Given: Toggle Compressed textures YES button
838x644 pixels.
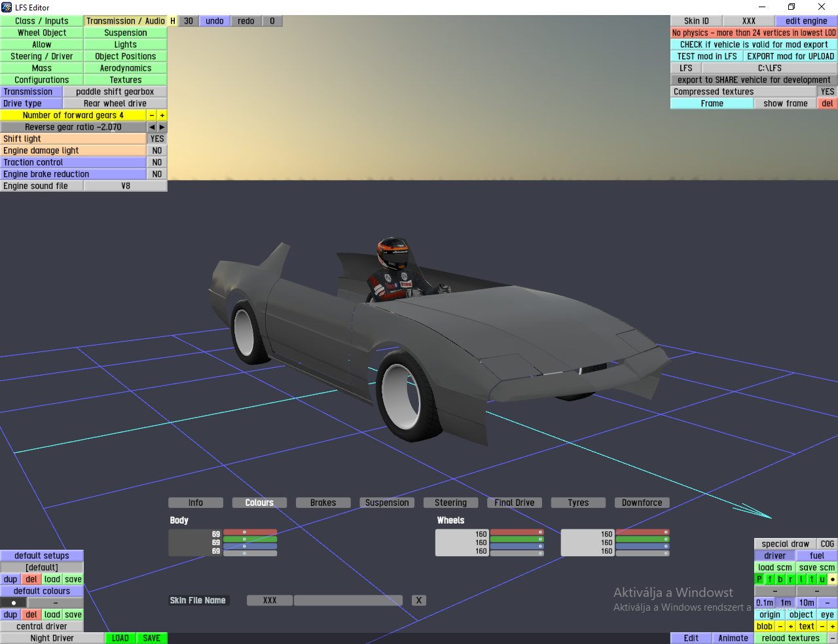Looking at the screenshot, I should click(828, 92).
